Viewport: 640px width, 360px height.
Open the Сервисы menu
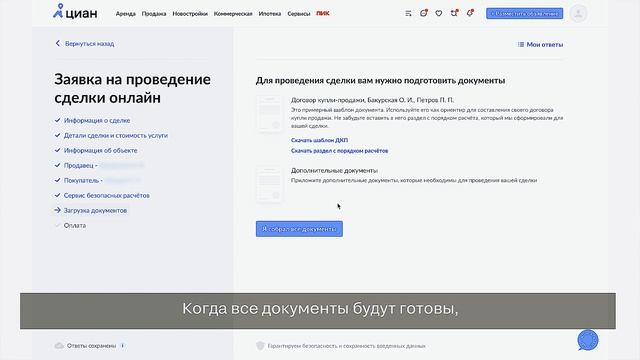click(x=299, y=13)
